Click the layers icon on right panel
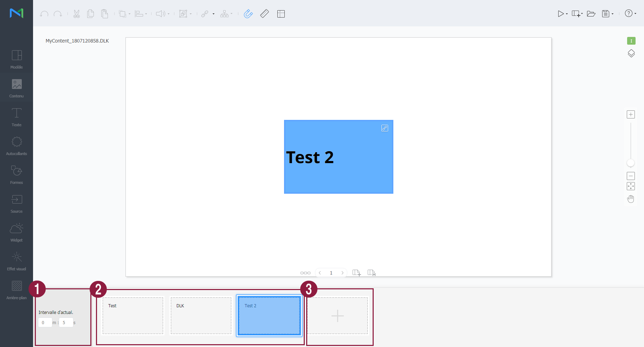 (x=631, y=53)
